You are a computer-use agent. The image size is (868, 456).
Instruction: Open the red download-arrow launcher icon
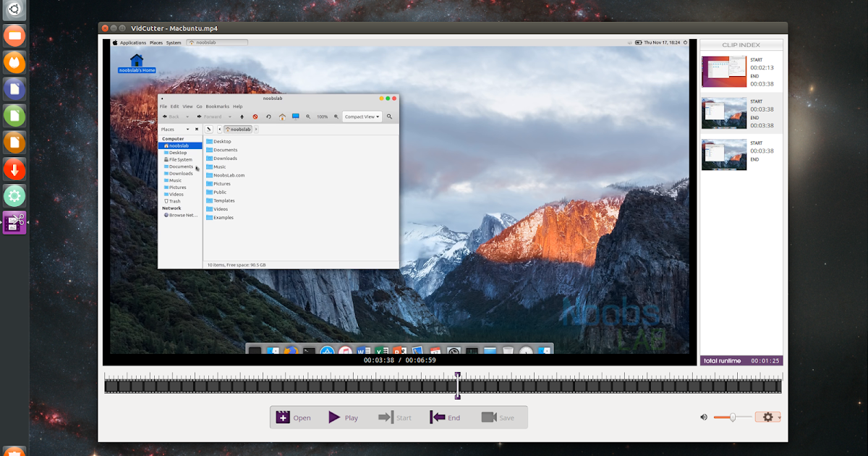click(x=14, y=169)
